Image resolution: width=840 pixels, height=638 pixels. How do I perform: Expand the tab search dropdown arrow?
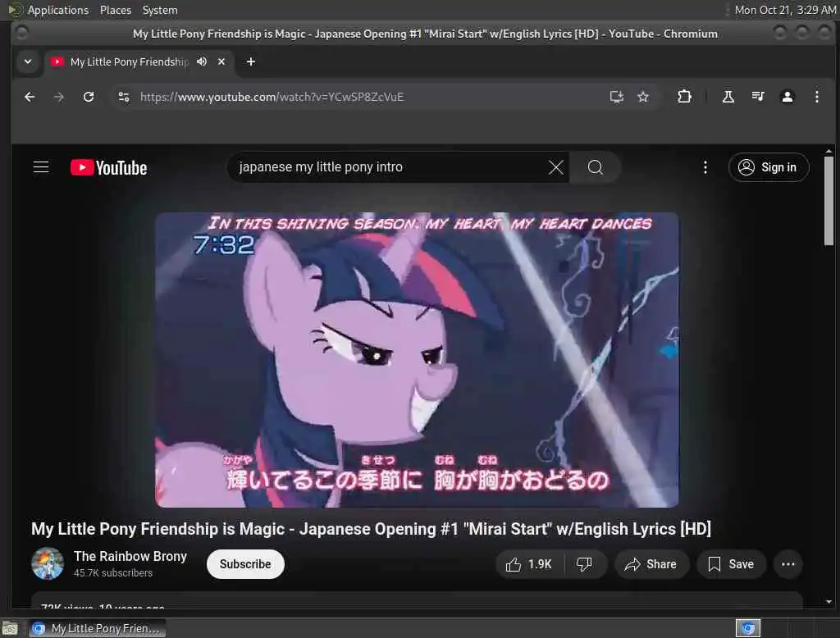pos(28,62)
